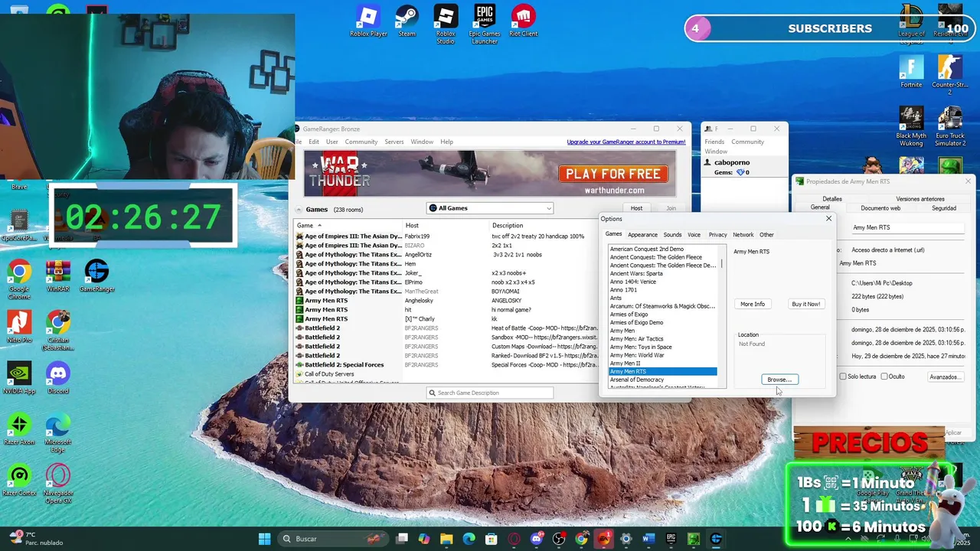The image size is (980, 551).
Task: Switch to the Appearance tab in Options
Action: tap(642, 235)
